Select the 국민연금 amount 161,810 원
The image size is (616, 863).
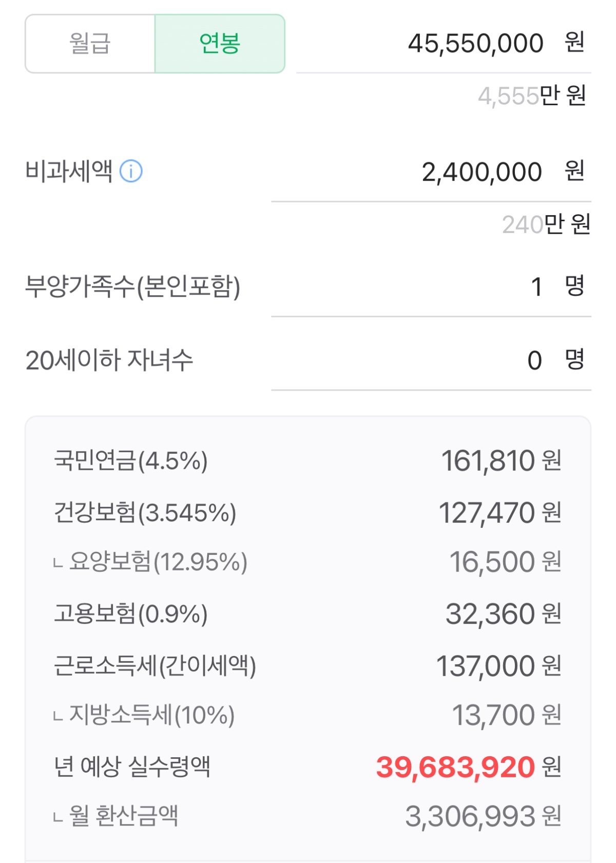pos(501,461)
